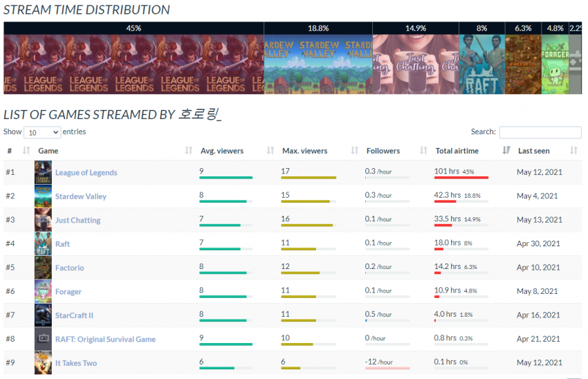Open the Raft game link
Viewport: 588px width, 379px height.
(x=62, y=244)
